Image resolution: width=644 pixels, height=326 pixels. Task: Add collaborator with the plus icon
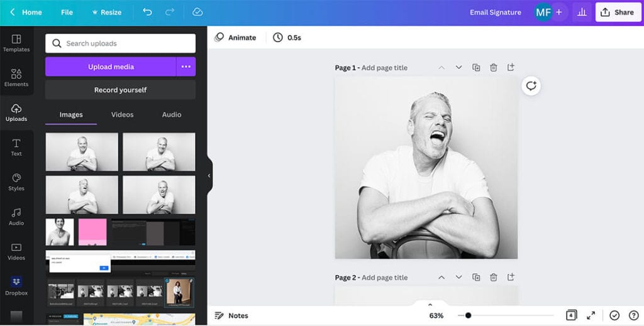[x=559, y=13]
